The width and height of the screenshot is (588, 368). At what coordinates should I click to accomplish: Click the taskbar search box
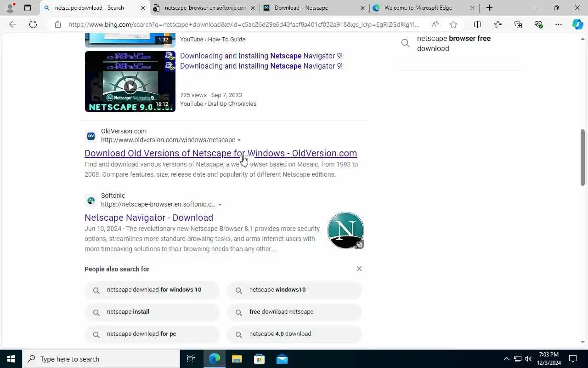pyautogui.click(x=101, y=359)
